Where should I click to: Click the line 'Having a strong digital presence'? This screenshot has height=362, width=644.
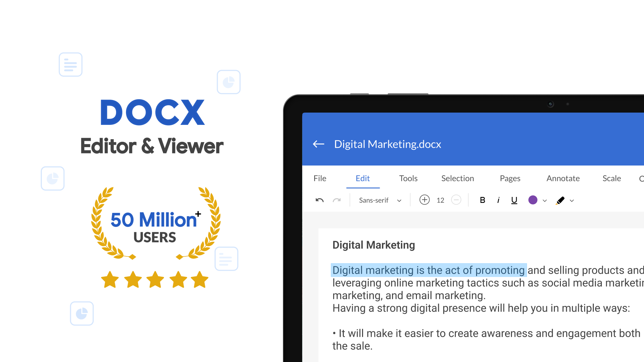(x=481, y=308)
